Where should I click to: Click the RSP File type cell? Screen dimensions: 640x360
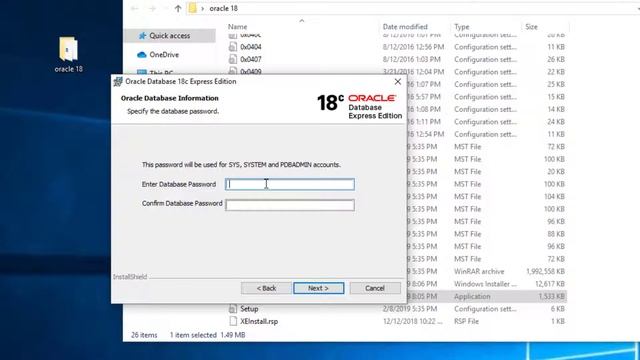click(x=466, y=321)
